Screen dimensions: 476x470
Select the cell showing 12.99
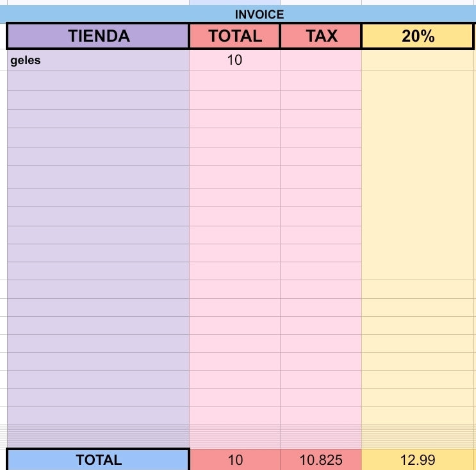pyautogui.click(x=418, y=460)
